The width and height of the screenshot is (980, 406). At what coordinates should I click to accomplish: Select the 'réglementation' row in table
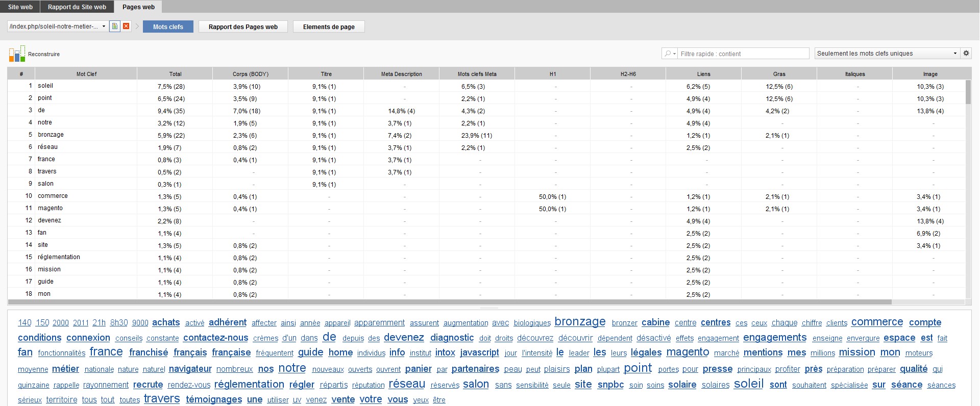[486, 257]
